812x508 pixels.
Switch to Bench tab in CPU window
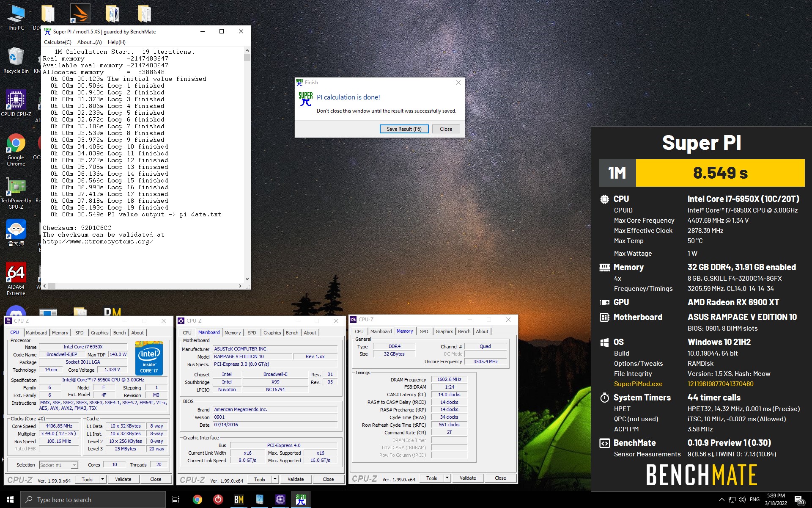point(120,333)
